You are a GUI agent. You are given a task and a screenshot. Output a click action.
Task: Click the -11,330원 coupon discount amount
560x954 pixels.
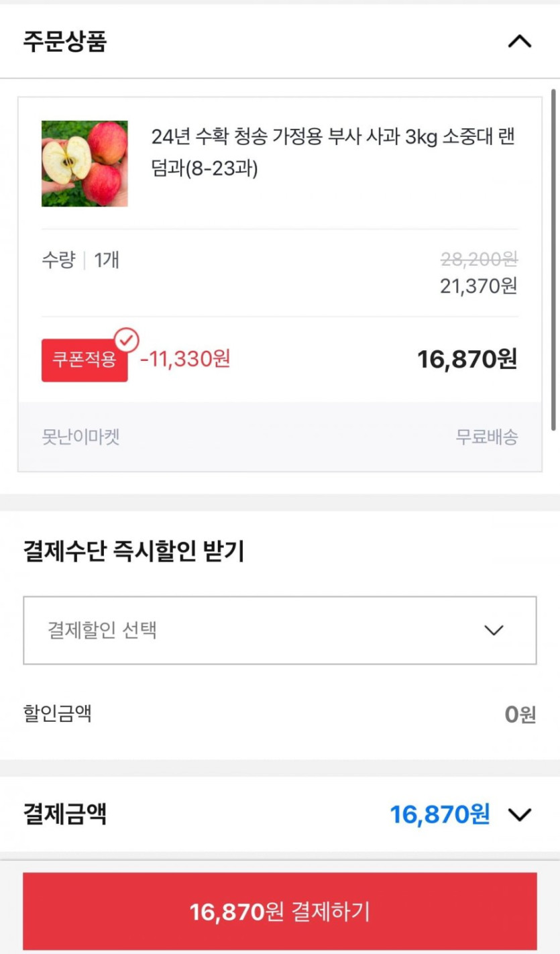pos(185,359)
